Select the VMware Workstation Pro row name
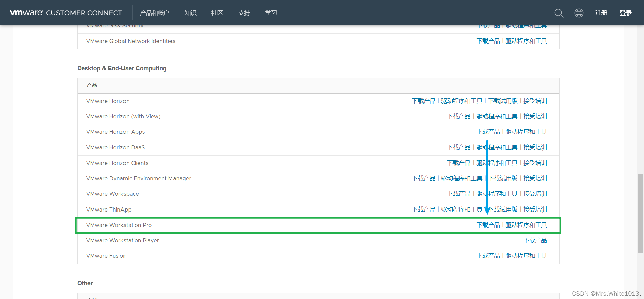 click(119, 225)
